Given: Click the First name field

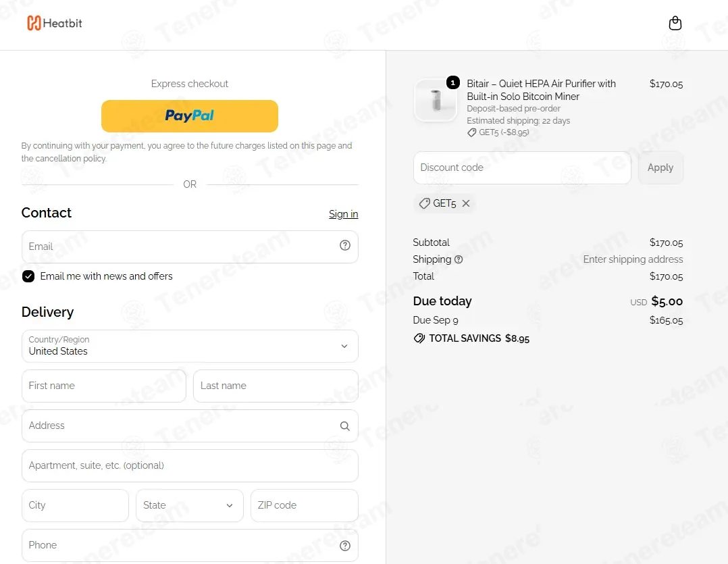Looking at the screenshot, I should (104, 386).
